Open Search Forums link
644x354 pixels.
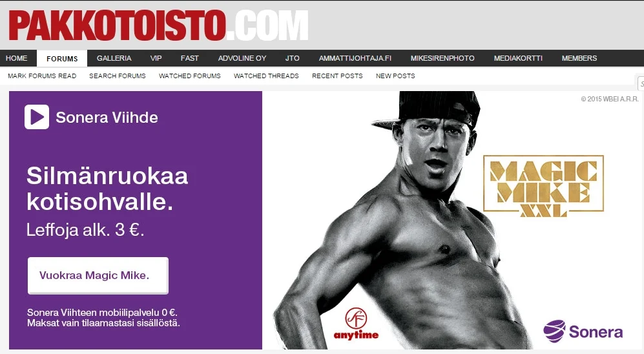click(x=118, y=76)
